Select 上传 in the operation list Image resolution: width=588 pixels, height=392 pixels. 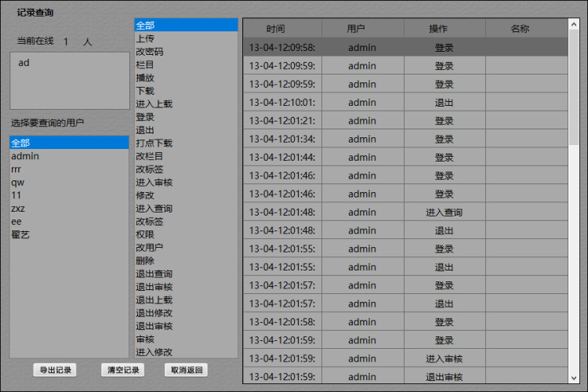click(x=145, y=38)
